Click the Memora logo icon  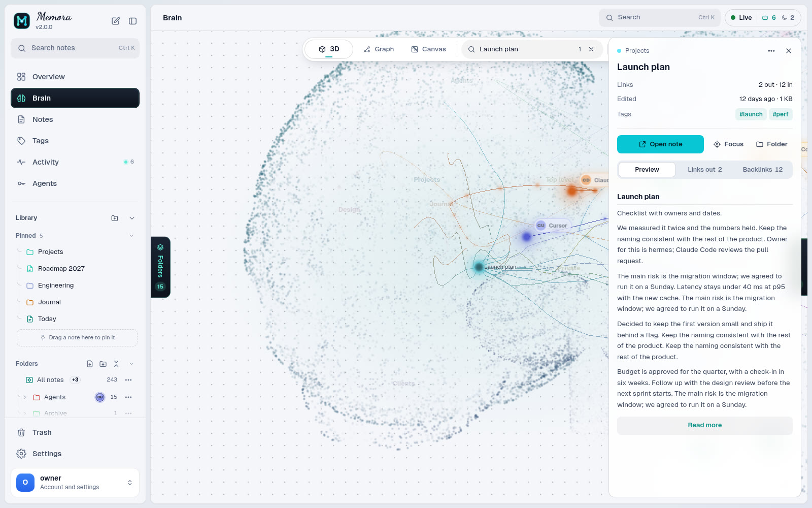22,21
